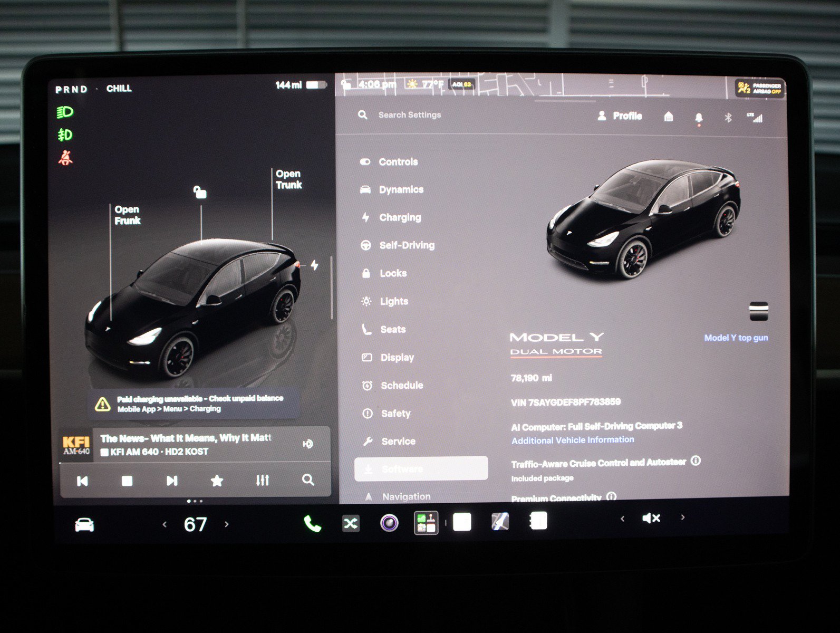
Task: Favorite the current station with star
Action: [217, 481]
